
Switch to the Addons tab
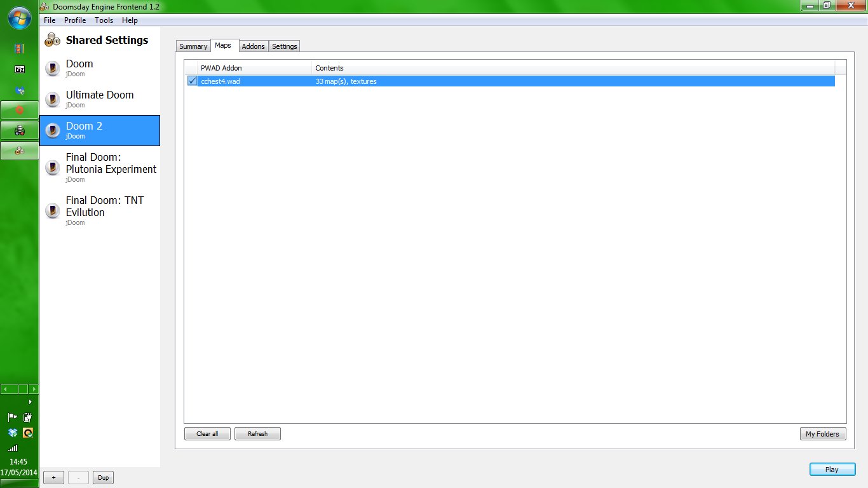254,46
